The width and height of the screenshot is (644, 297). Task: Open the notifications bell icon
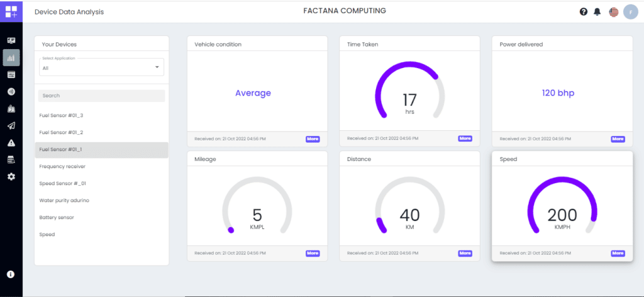click(x=597, y=12)
